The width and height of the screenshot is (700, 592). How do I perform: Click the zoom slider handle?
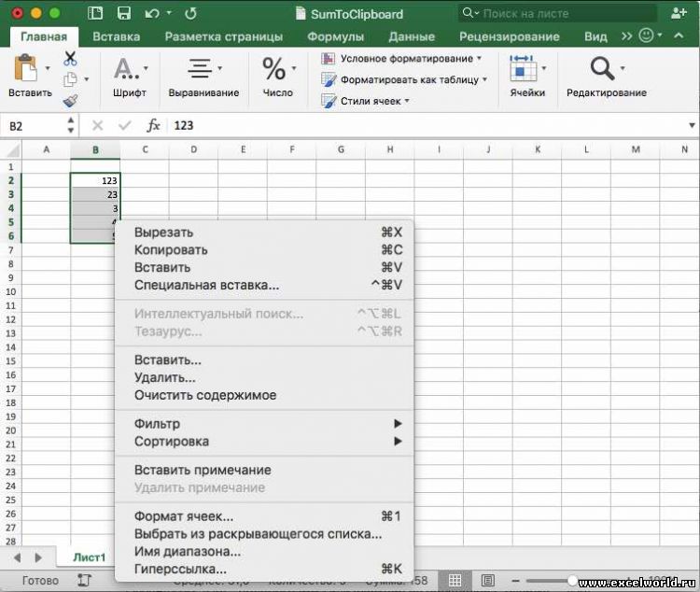point(572,580)
